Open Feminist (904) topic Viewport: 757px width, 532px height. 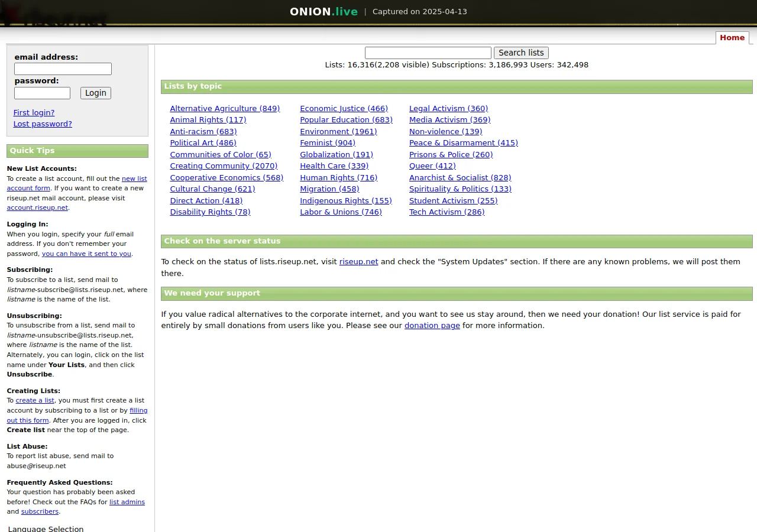(x=328, y=143)
